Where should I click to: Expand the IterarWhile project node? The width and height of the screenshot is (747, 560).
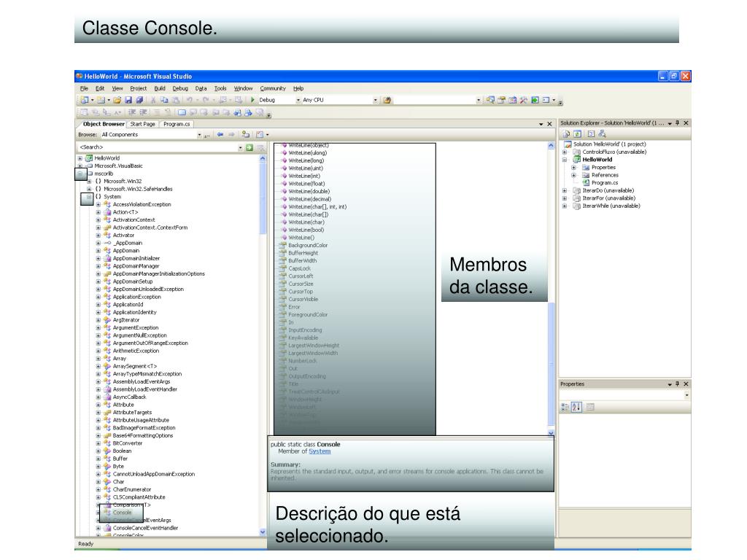565,206
